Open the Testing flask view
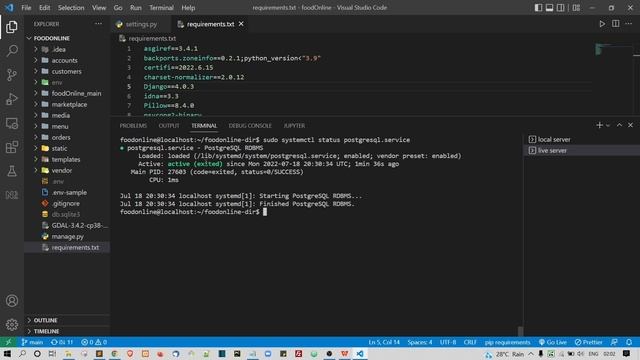The width and height of the screenshot is (640, 360). pos(12,171)
